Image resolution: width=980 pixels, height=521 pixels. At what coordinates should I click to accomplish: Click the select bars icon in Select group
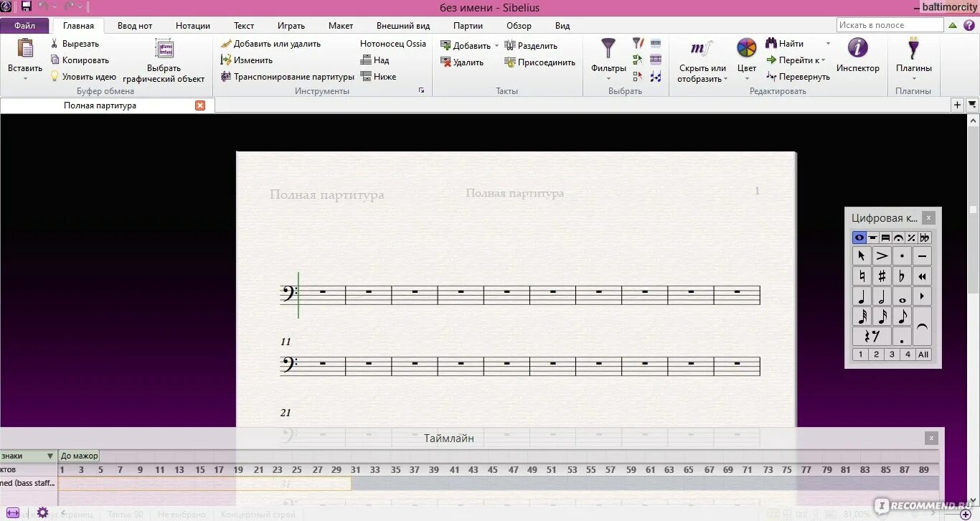pyautogui.click(x=656, y=44)
